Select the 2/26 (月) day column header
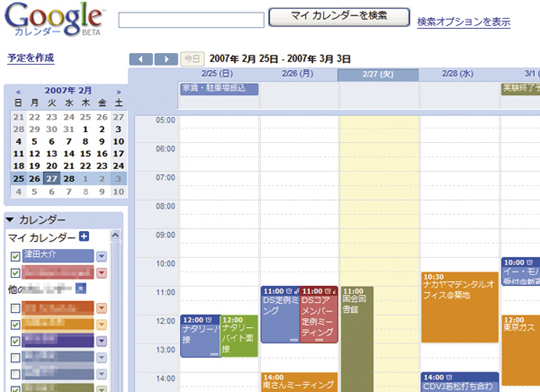The width and height of the screenshot is (540, 392). [x=298, y=74]
